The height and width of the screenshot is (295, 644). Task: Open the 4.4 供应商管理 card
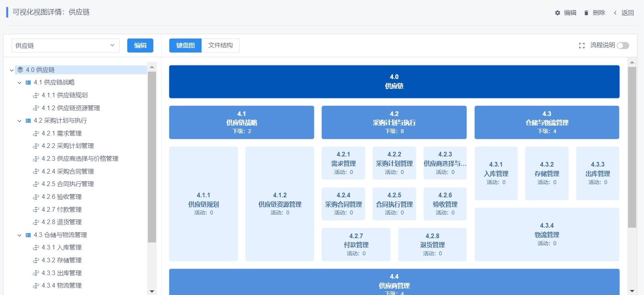click(394, 282)
